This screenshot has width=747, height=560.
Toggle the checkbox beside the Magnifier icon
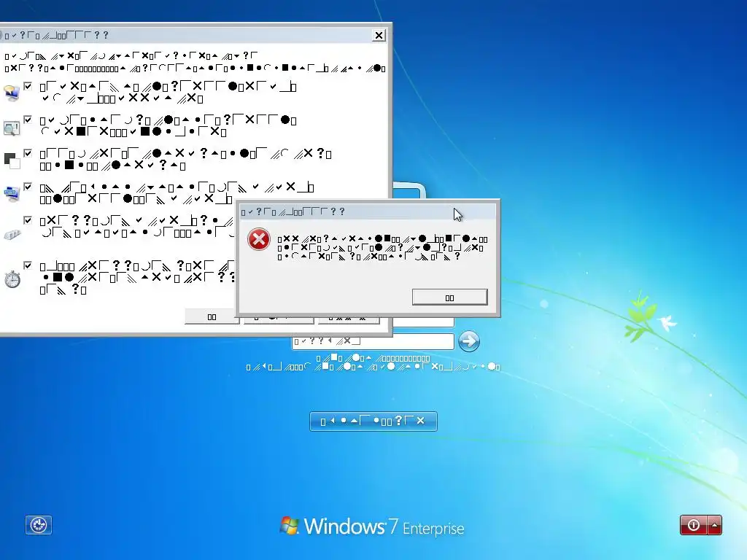point(28,119)
